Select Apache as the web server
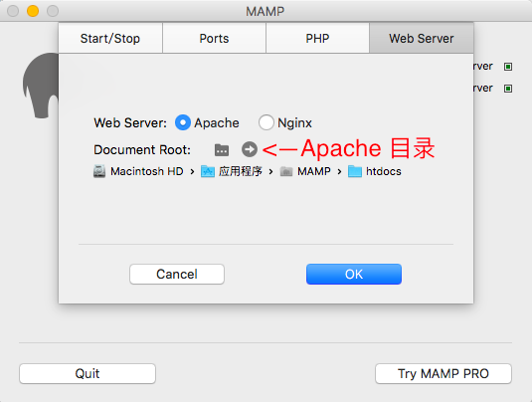The width and height of the screenshot is (532, 402). (183, 122)
